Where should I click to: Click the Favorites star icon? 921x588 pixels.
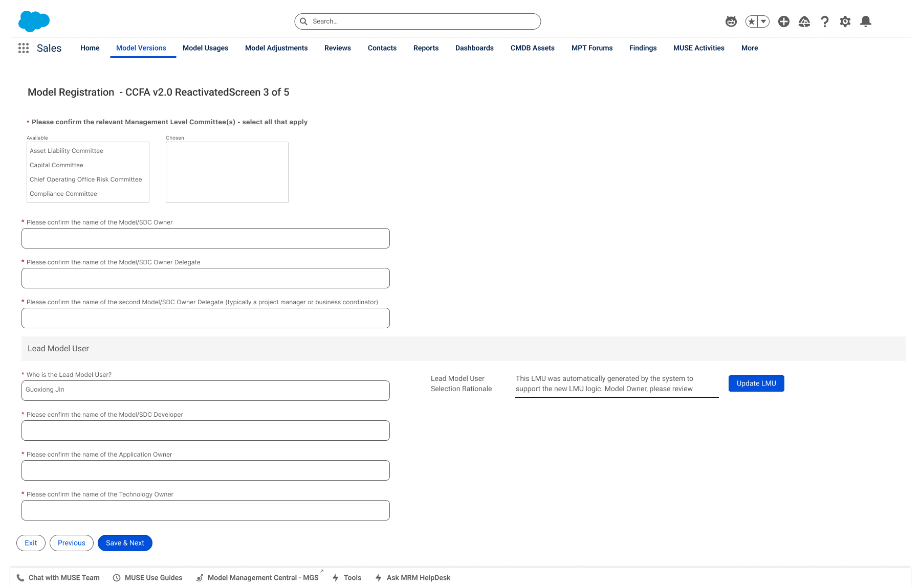[x=752, y=21]
